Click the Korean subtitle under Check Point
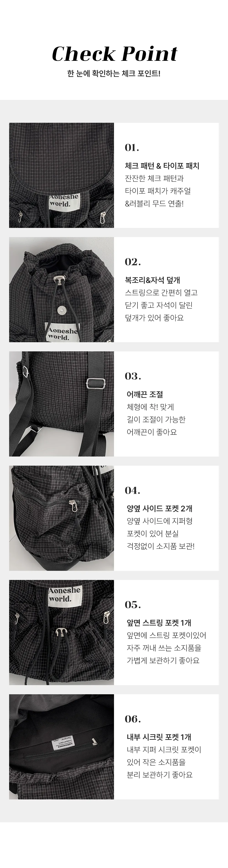The height and width of the screenshot is (868, 228). (x=114, y=73)
